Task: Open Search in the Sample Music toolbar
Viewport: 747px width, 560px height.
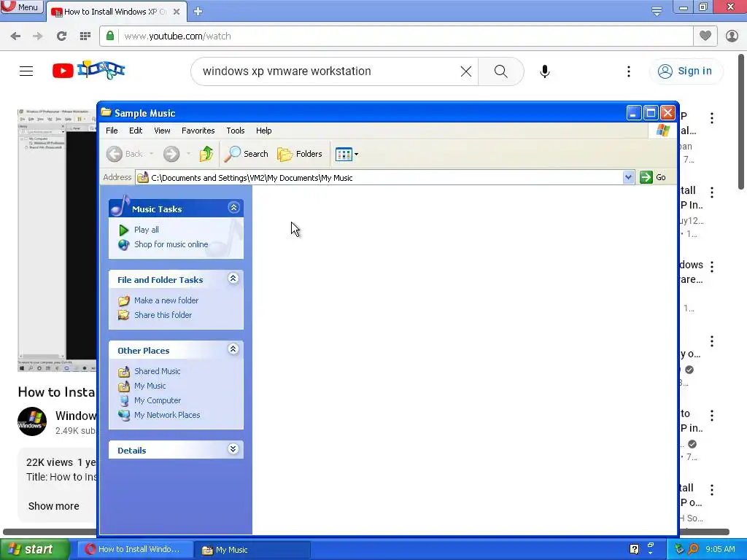Action: coord(246,154)
